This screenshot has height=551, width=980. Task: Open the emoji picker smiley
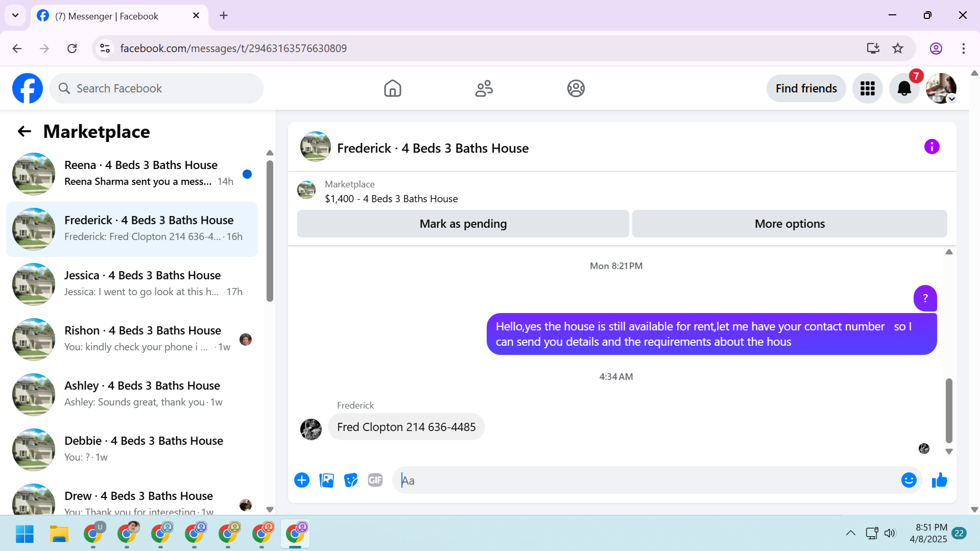[x=909, y=480]
